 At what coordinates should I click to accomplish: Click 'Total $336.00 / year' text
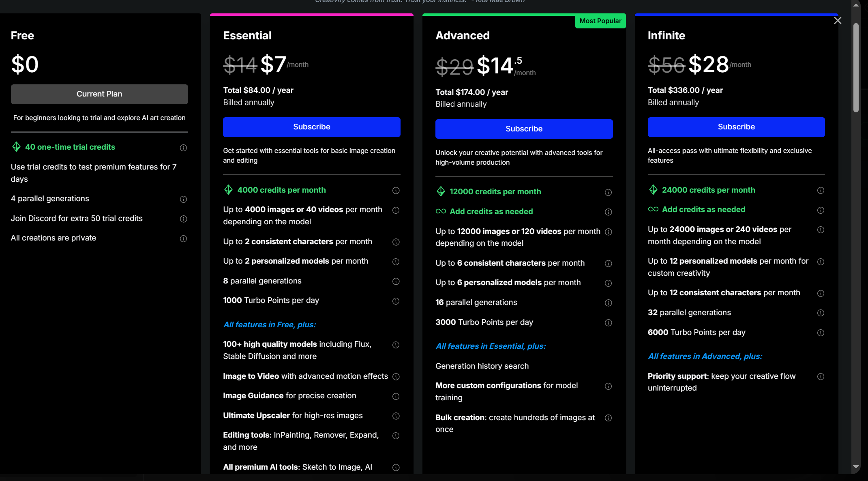[685, 90]
